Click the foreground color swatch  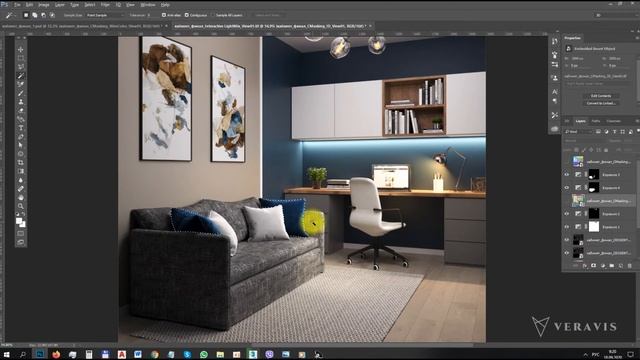[18, 221]
